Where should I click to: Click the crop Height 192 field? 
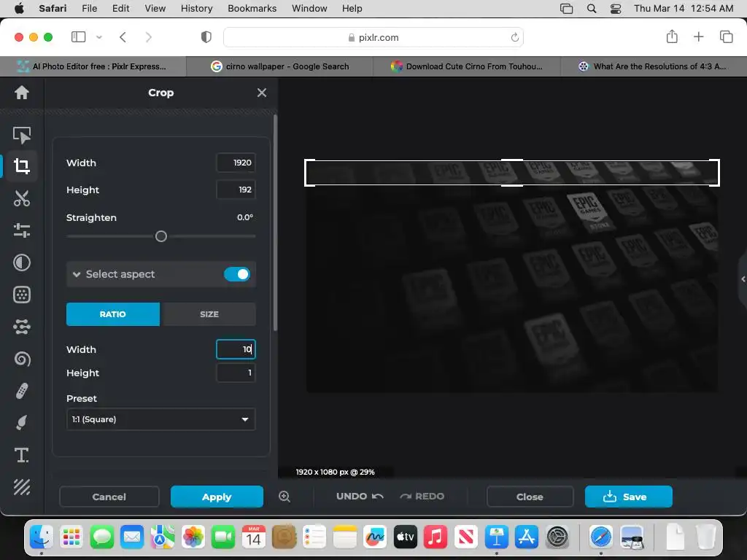236,190
